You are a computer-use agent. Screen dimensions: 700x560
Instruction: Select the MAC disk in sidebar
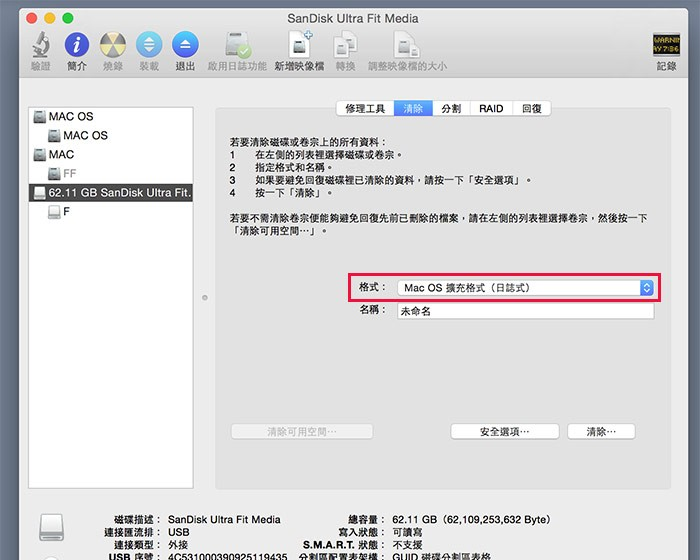(111, 155)
